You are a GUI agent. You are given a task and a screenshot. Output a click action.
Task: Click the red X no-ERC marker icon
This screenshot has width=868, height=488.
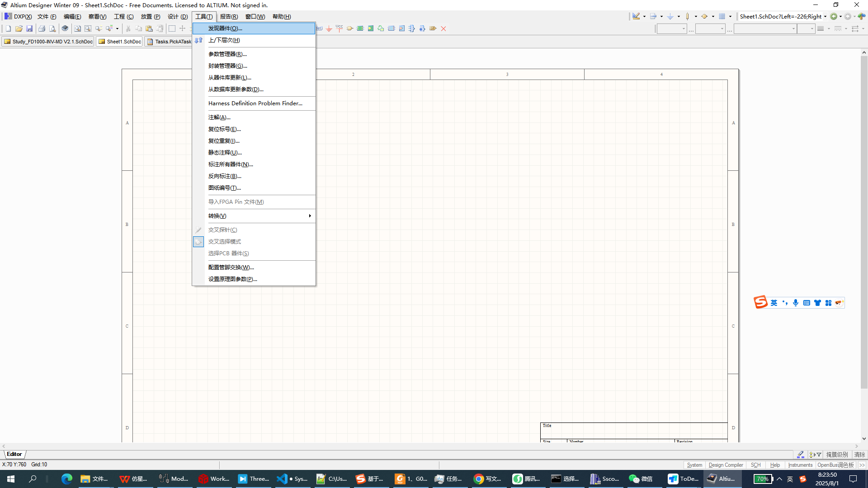[443, 28]
